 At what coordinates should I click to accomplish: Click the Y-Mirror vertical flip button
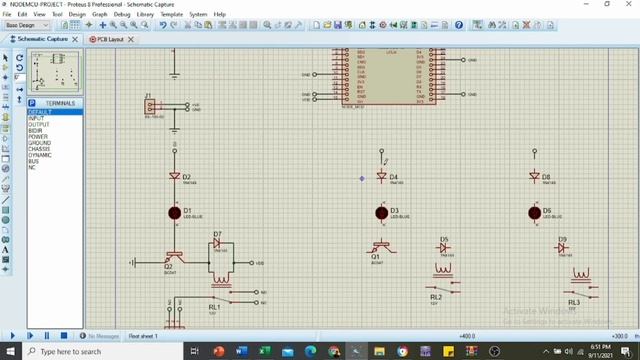[x=19, y=99]
